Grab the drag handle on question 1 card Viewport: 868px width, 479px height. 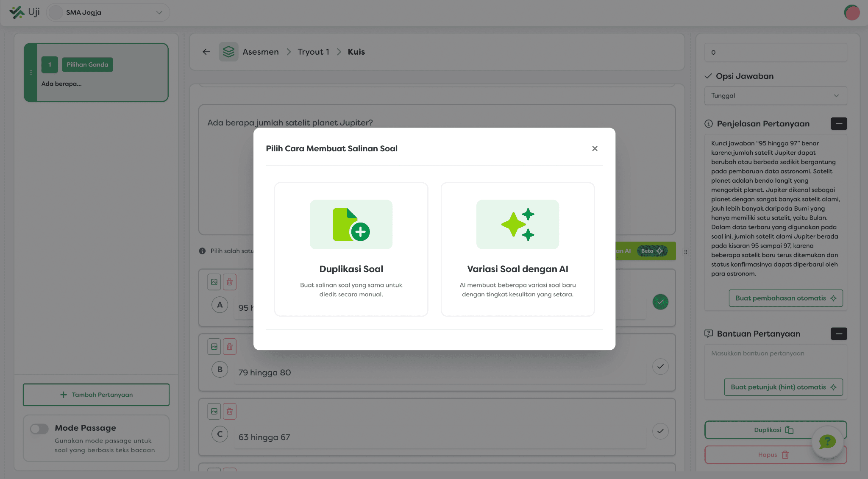(x=31, y=72)
